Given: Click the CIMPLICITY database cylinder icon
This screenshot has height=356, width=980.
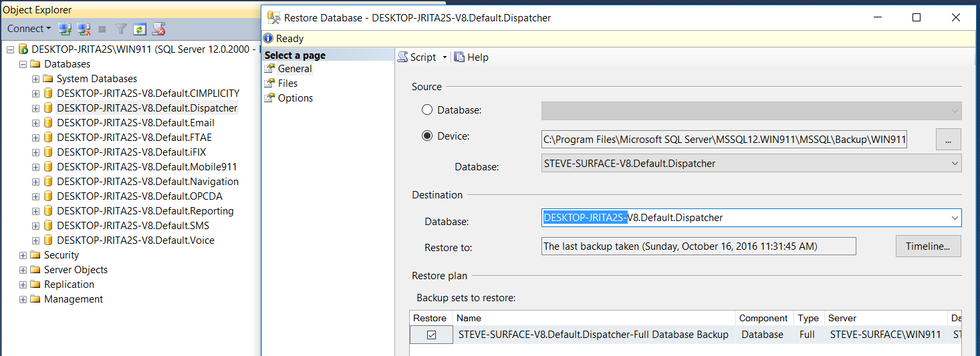Looking at the screenshot, I should (x=48, y=94).
